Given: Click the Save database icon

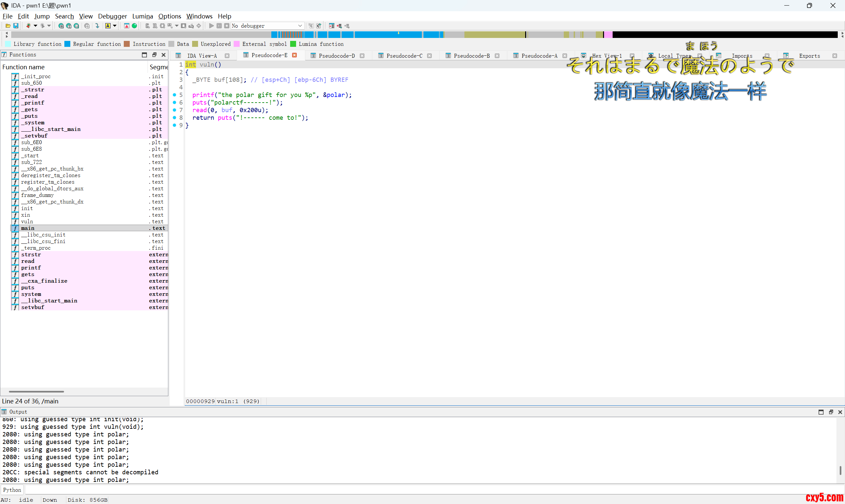Looking at the screenshot, I should click(x=16, y=26).
